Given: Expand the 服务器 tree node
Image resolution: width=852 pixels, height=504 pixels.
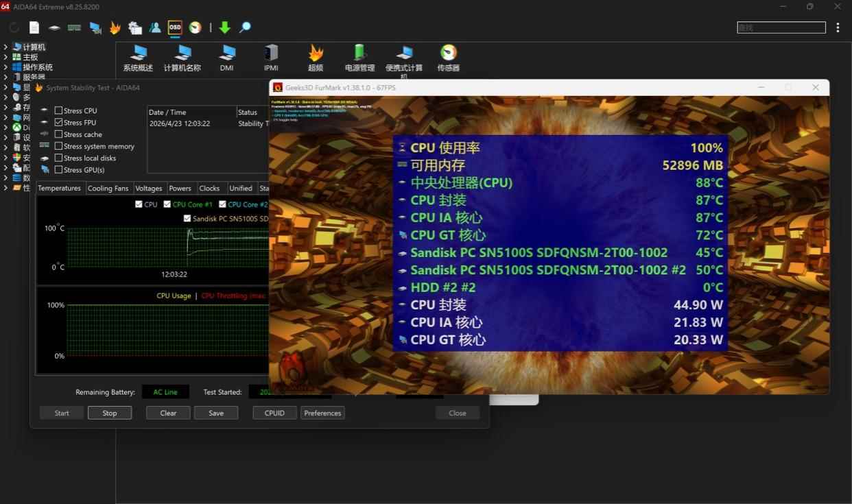Looking at the screenshot, I should tap(5, 77).
